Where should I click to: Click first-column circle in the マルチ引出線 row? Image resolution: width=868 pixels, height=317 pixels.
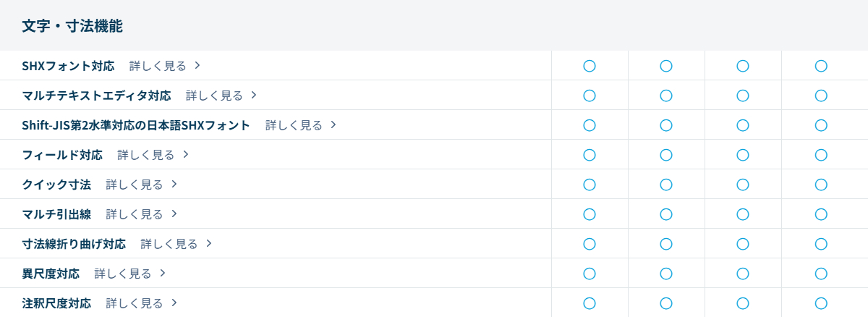click(x=590, y=214)
